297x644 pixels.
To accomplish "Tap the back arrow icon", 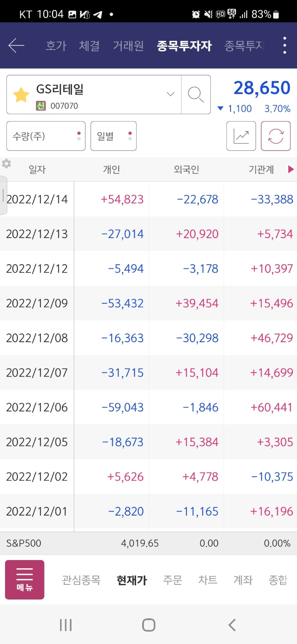I will [x=16, y=45].
